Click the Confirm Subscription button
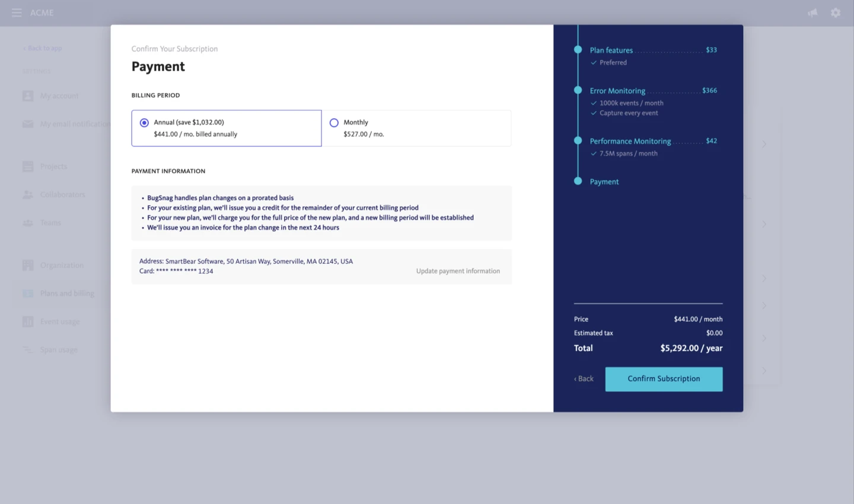The height and width of the screenshot is (504, 854). pyautogui.click(x=664, y=379)
